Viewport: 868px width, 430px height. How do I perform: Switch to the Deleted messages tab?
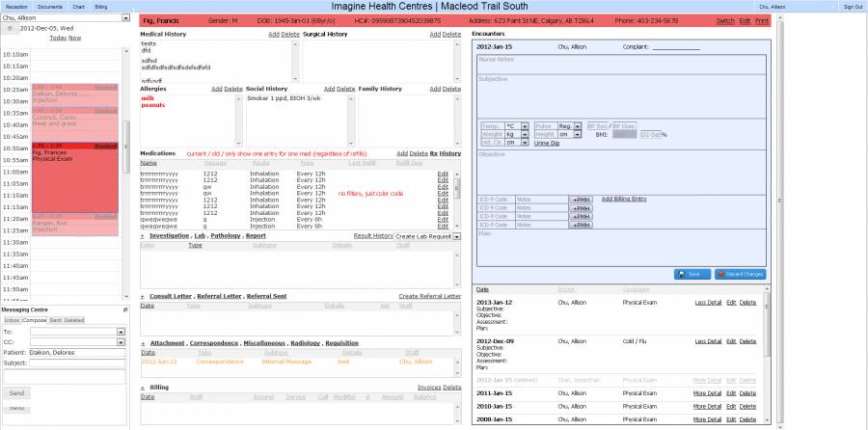[x=73, y=320]
